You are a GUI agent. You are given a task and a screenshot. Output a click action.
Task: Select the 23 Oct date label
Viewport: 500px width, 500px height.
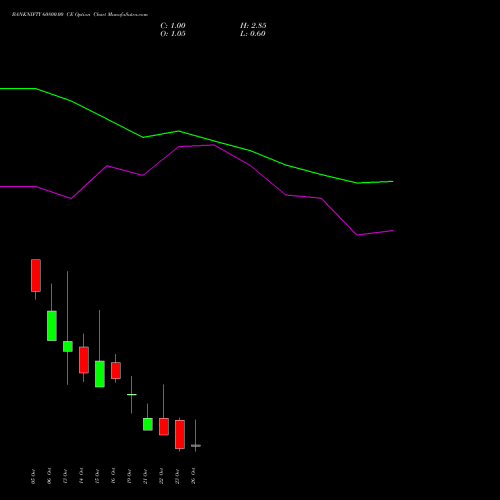coord(177,476)
